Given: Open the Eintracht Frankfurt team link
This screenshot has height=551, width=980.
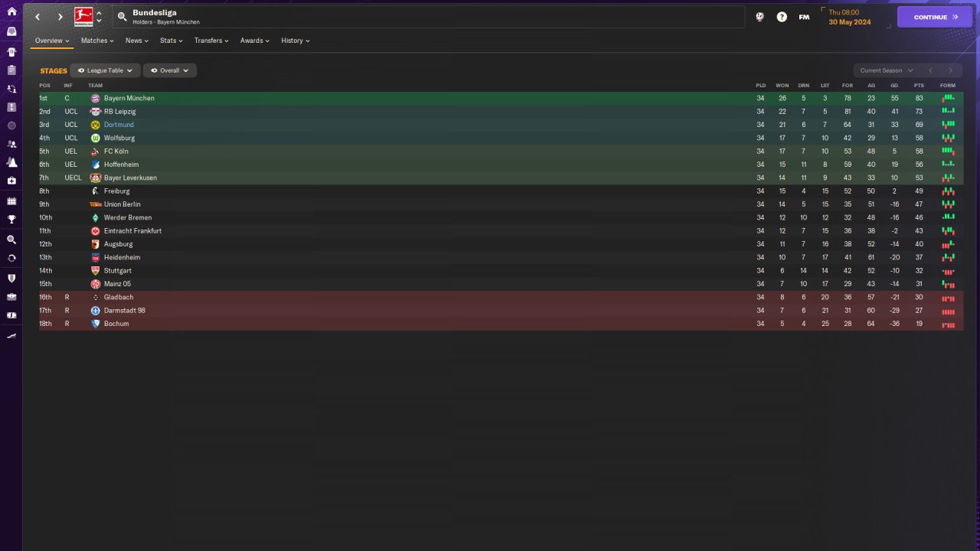Looking at the screenshot, I should pyautogui.click(x=133, y=231).
